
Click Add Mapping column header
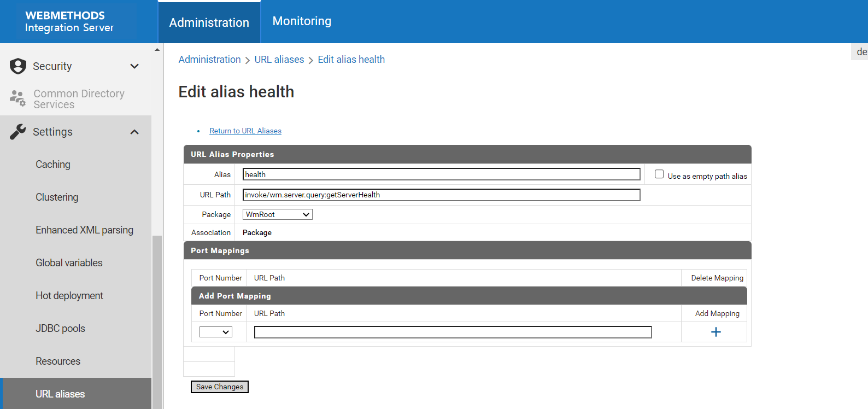(x=717, y=313)
